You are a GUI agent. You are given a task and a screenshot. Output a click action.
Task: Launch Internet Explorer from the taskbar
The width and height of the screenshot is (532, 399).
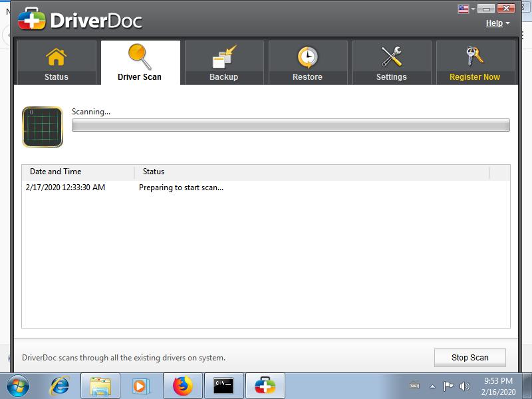coord(59,386)
